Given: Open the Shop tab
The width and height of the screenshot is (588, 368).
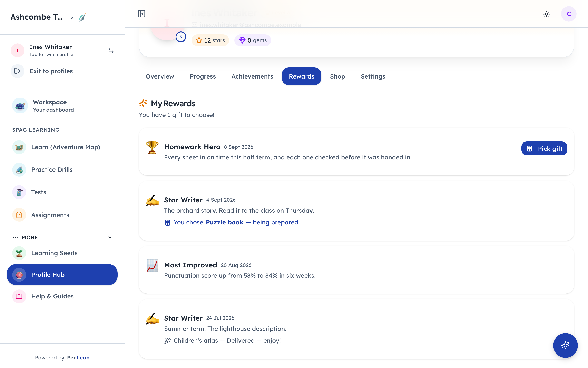Looking at the screenshot, I should [337, 76].
